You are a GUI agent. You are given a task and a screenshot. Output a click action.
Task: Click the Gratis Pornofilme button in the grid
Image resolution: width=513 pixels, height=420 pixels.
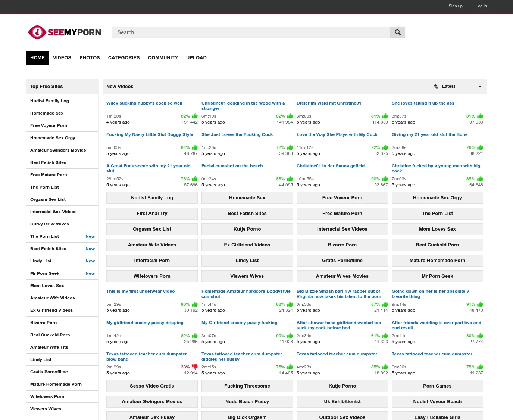342,261
